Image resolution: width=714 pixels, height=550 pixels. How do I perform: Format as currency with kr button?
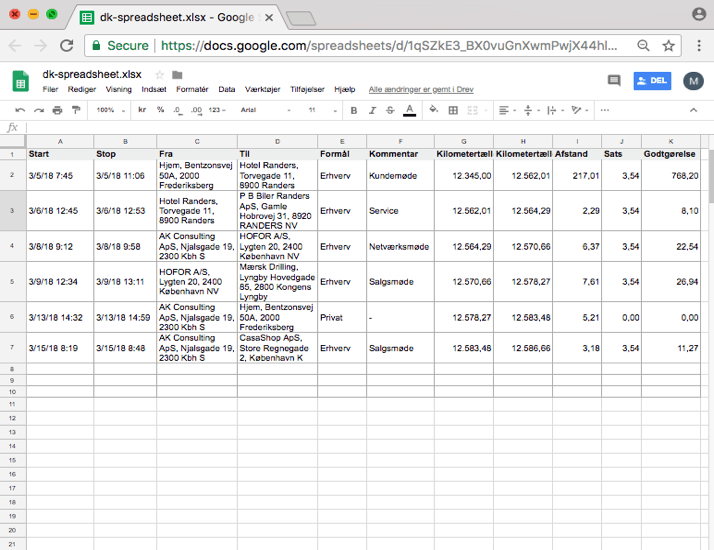(x=142, y=110)
